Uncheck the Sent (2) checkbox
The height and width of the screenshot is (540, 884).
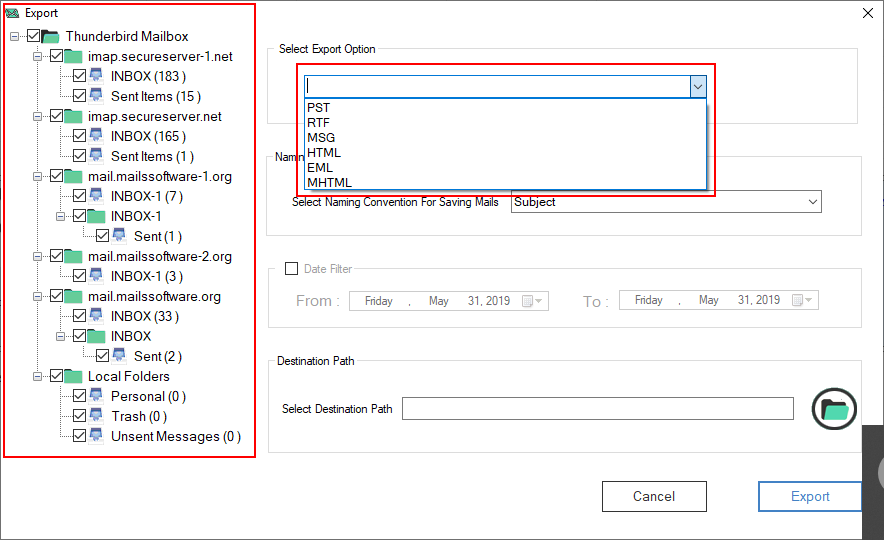point(103,356)
